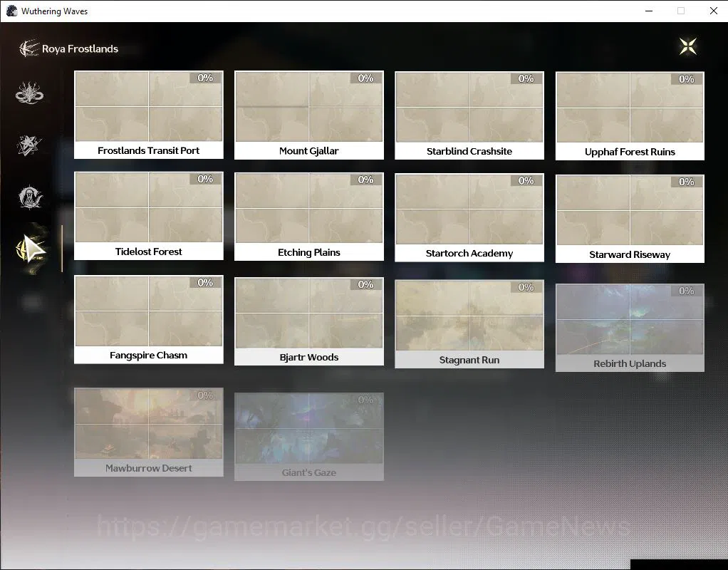Open Upphaf Forest Ruins area card
This screenshot has height=570, width=728.
click(630, 115)
